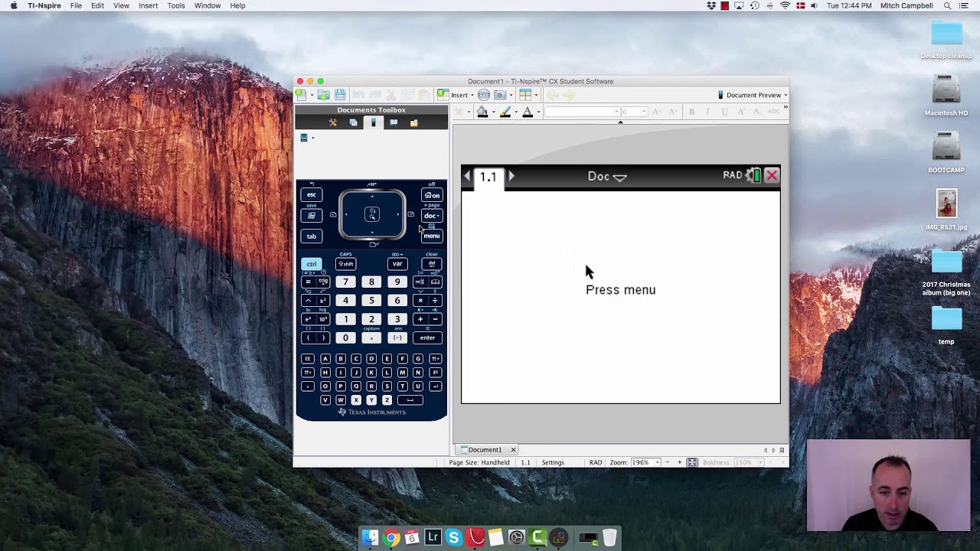Screen dimensions: 980x551
Task: Click the x-squared key on the keypad
Action: click(x=323, y=301)
